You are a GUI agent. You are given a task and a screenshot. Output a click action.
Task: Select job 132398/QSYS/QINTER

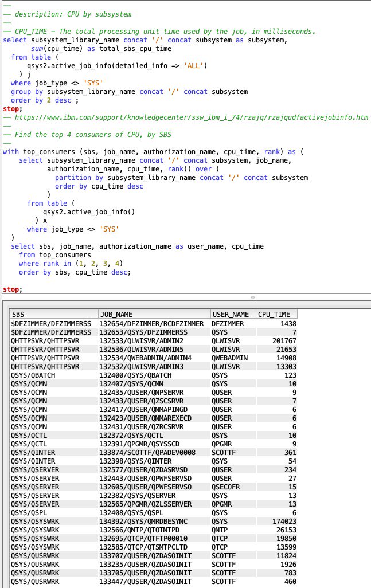(x=135, y=461)
